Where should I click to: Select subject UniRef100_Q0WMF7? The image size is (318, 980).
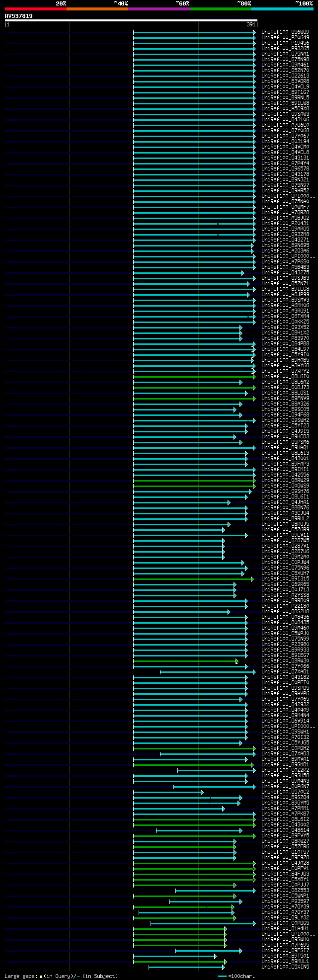point(285,207)
